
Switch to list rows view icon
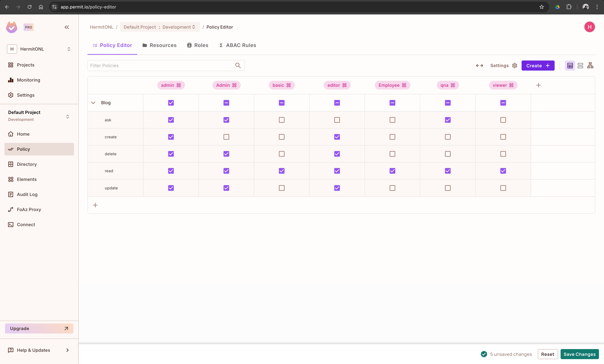click(580, 65)
